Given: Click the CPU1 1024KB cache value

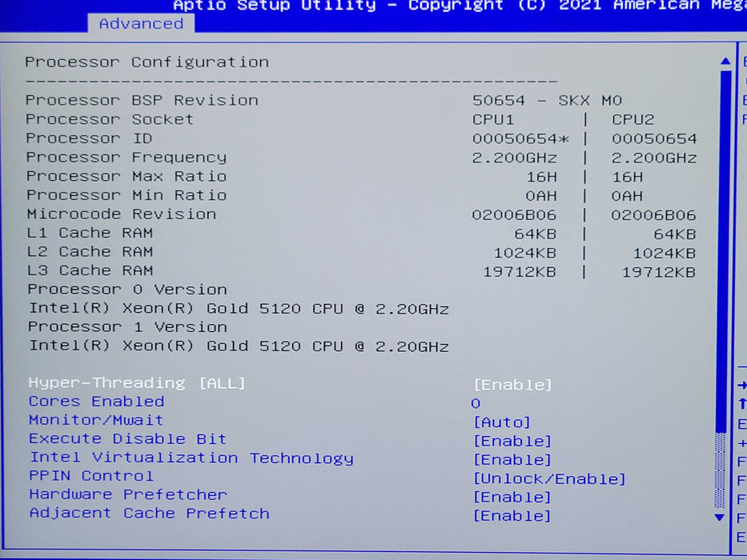Looking at the screenshot, I should pos(525,253).
